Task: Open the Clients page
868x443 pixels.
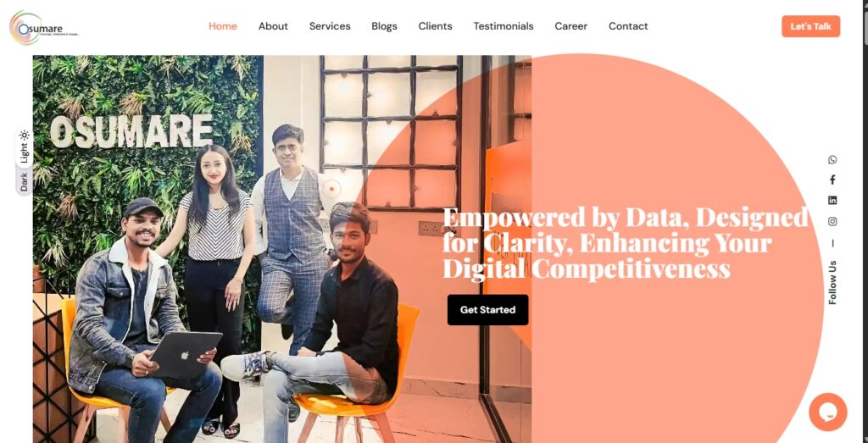Action: [435, 26]
